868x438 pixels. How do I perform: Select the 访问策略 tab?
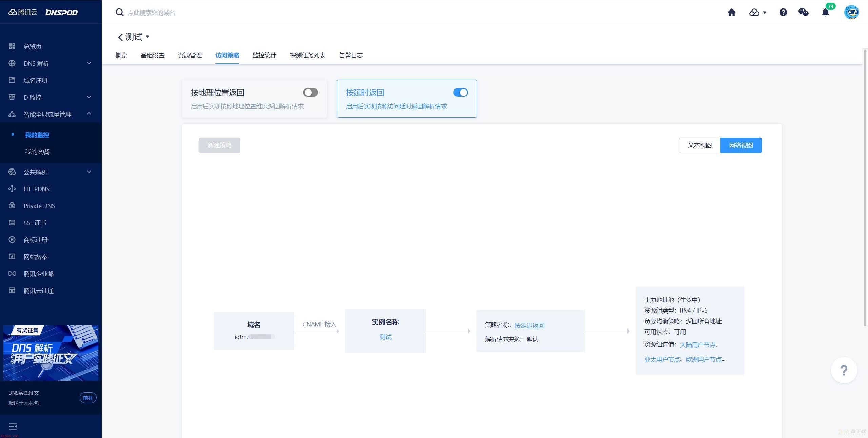tap(227, 55)
